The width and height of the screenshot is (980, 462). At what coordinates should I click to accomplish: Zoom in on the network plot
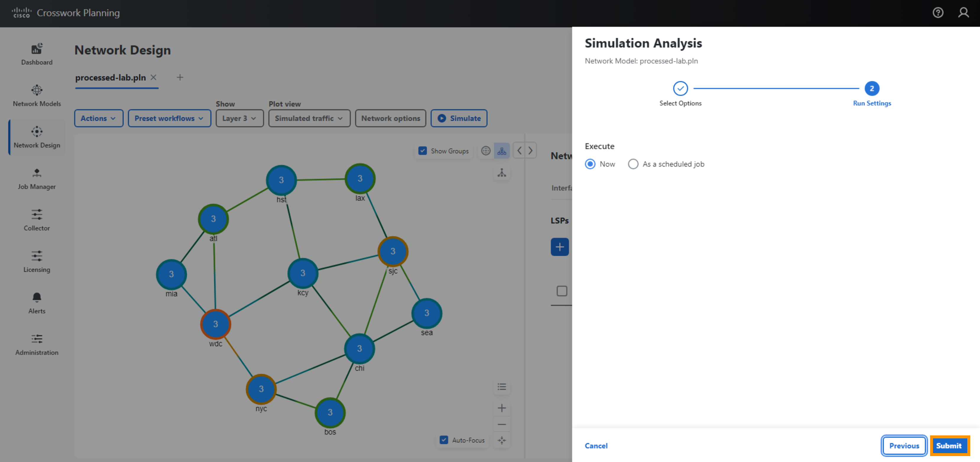tap(502, 408)
